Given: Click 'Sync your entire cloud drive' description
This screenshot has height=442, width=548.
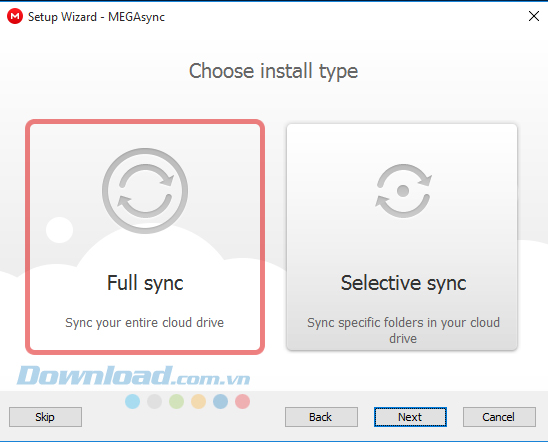Looking at the screenshot, I should pos(144,323).
